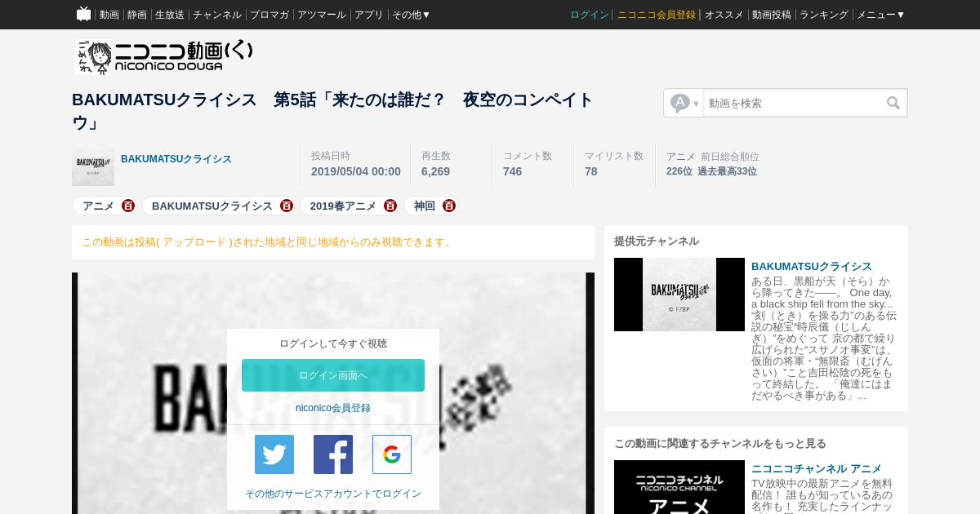This screenshot has width=980, height=514.
Task: Open ニコニコチャンネル thumbnail in sidebar
Action: tap(679, 487)
